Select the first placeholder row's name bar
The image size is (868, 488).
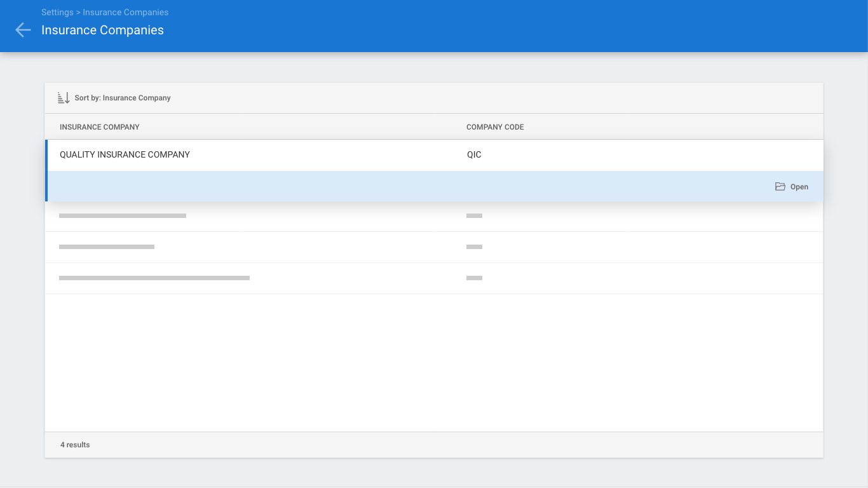pyautogui.click(x=123, y=216)
